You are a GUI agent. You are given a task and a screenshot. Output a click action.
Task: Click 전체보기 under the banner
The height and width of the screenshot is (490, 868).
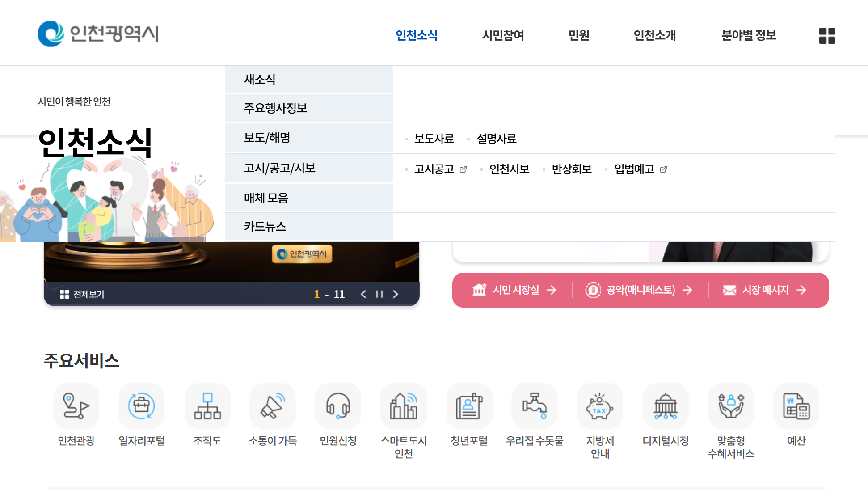pyautogui.click(x=82, y=294)
